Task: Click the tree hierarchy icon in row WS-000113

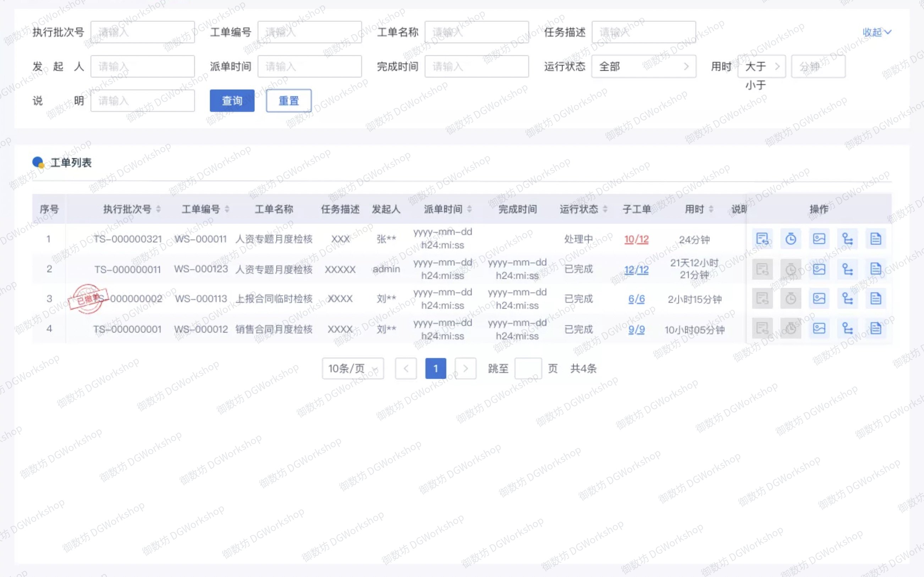Action: (847, 298)
